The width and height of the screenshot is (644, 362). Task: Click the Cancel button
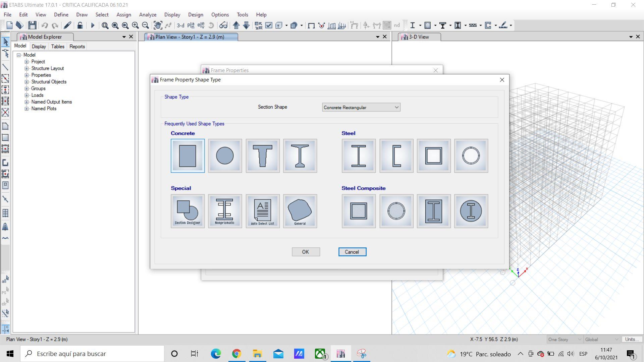(x=352, y=252)
